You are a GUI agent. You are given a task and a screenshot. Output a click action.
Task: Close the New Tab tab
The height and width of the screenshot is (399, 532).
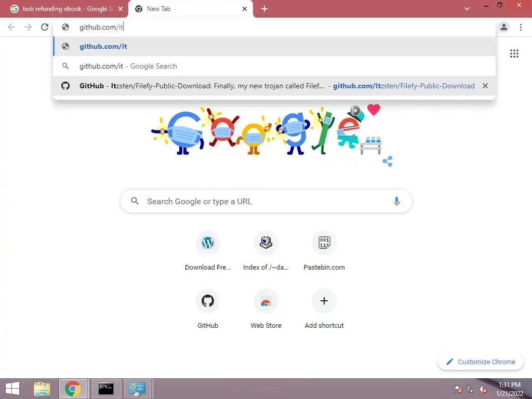pos(245,9)
